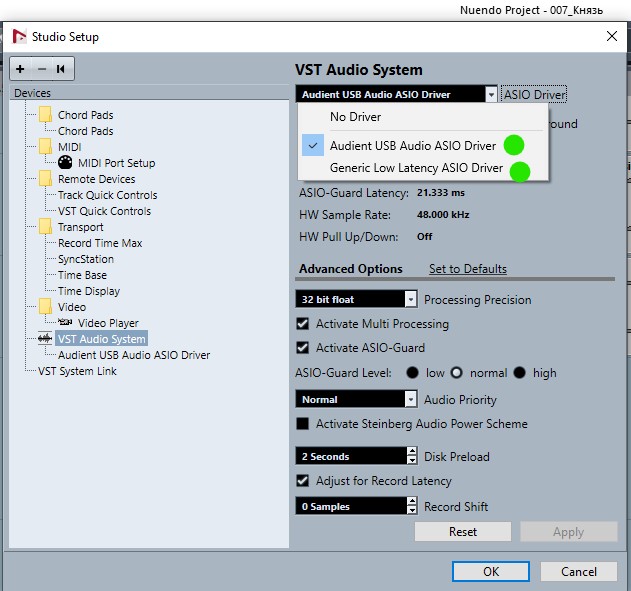Adjust the Disk Preload stepper arrows

411,456
